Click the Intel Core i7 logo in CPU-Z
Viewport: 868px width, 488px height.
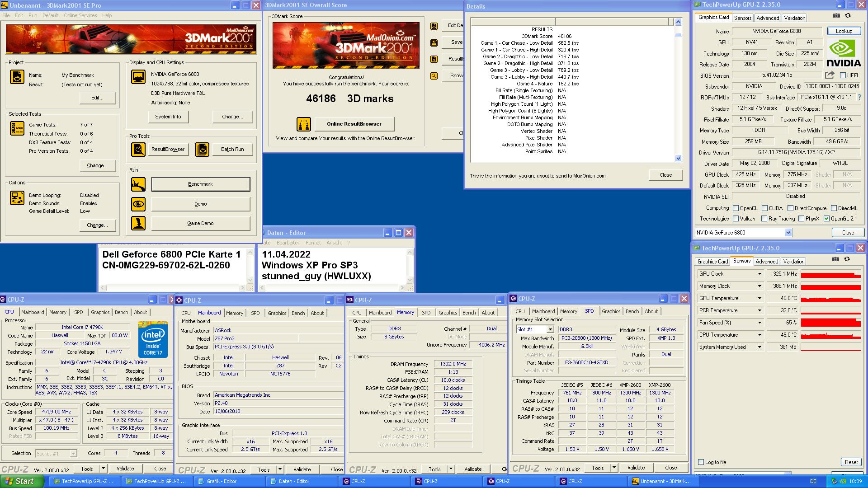coord(153,339)
